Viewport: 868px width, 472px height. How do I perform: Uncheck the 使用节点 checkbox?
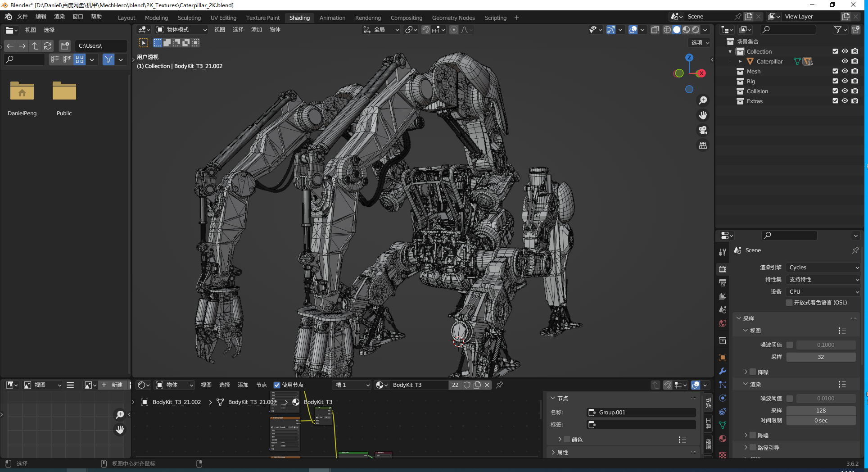tap(277, 385)
